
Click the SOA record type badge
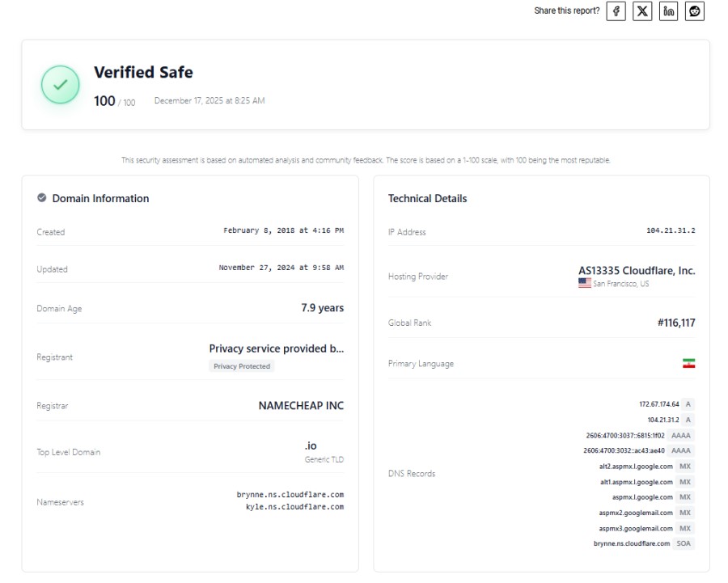(x=684, y=543)
